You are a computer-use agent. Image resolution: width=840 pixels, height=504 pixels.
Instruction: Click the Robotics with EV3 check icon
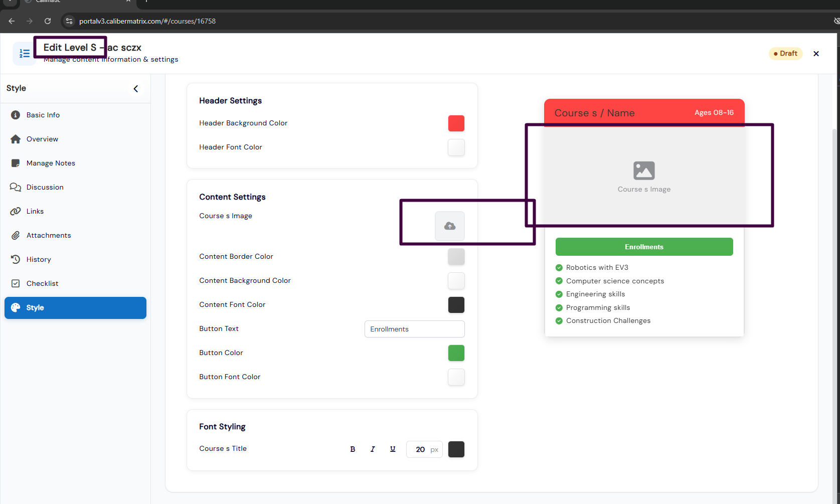(x=559, y=268)
